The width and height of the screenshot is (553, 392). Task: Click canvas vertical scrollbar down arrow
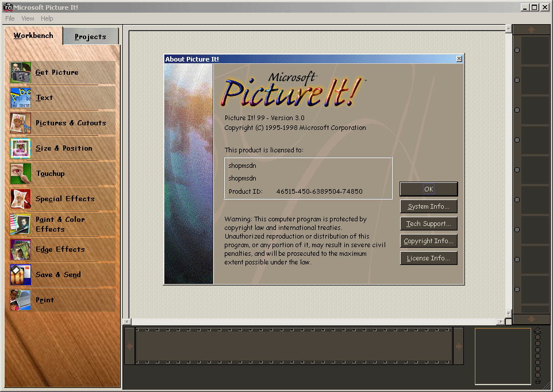[x=508, y=313]
